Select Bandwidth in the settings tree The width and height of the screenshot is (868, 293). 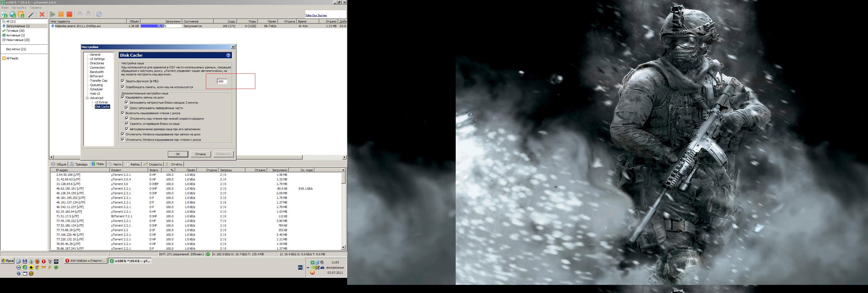(97, 72)
